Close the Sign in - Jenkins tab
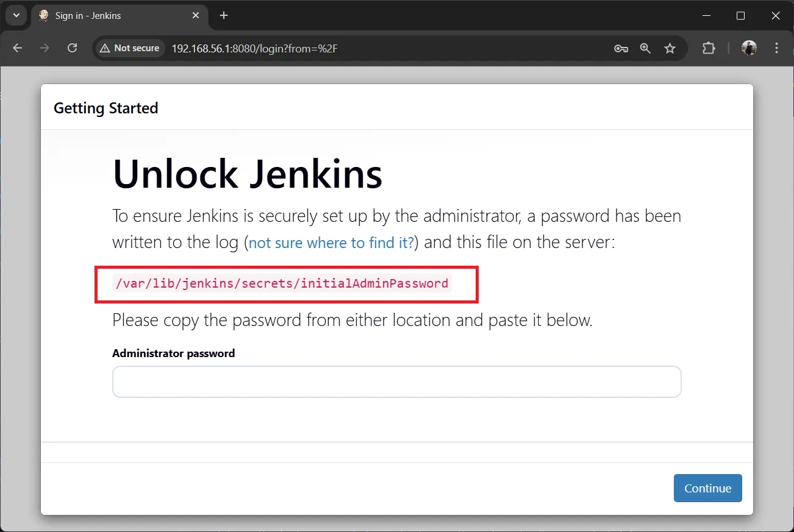Viewport: 794px width, 532px height. tap(195, 15)
